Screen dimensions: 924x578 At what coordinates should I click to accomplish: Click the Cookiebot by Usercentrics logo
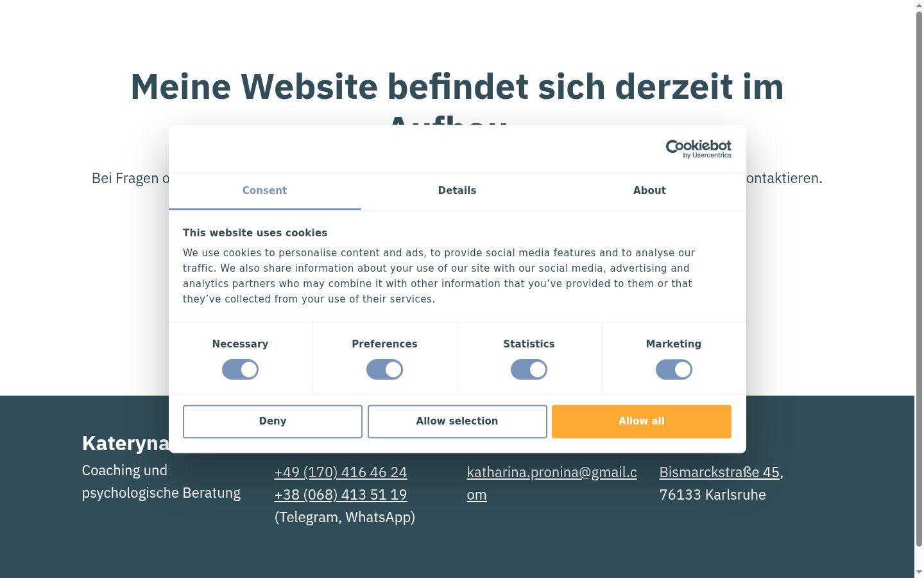[x=698, y=149]
